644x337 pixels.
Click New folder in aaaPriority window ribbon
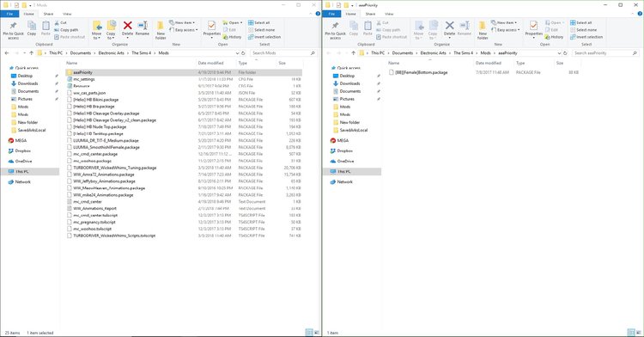point(483,30)
